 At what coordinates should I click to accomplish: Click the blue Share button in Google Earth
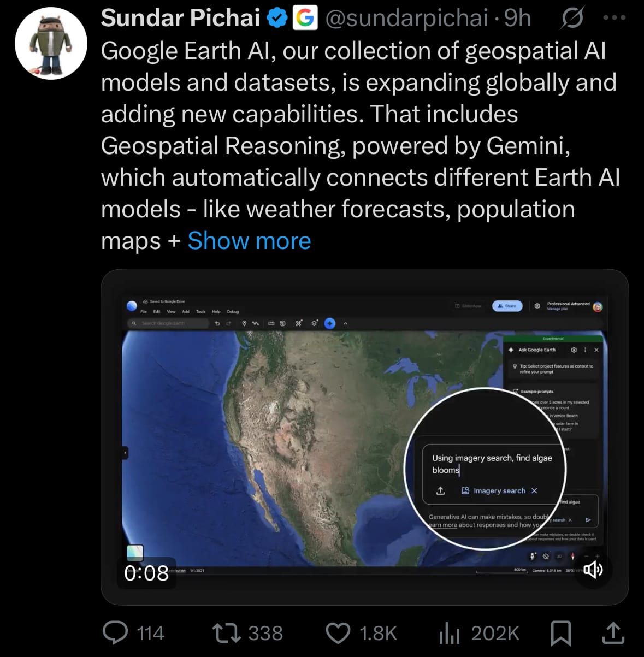pyautogui.click(x=507, y=306)
